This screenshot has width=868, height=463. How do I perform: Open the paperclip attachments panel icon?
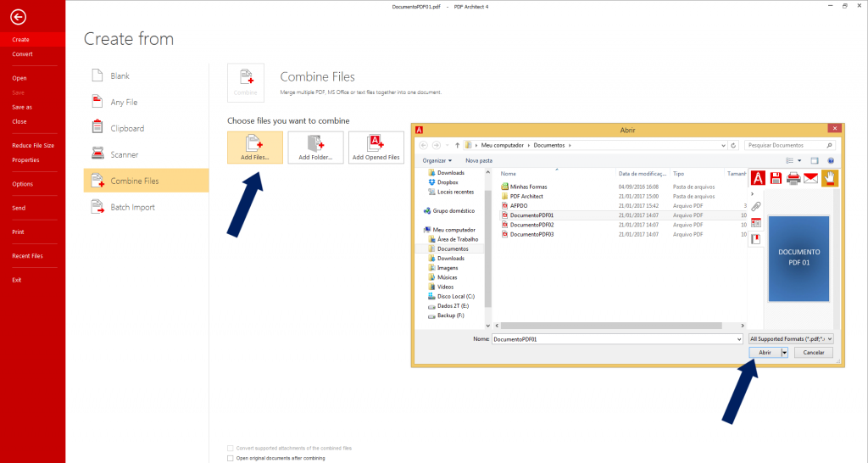756,206
